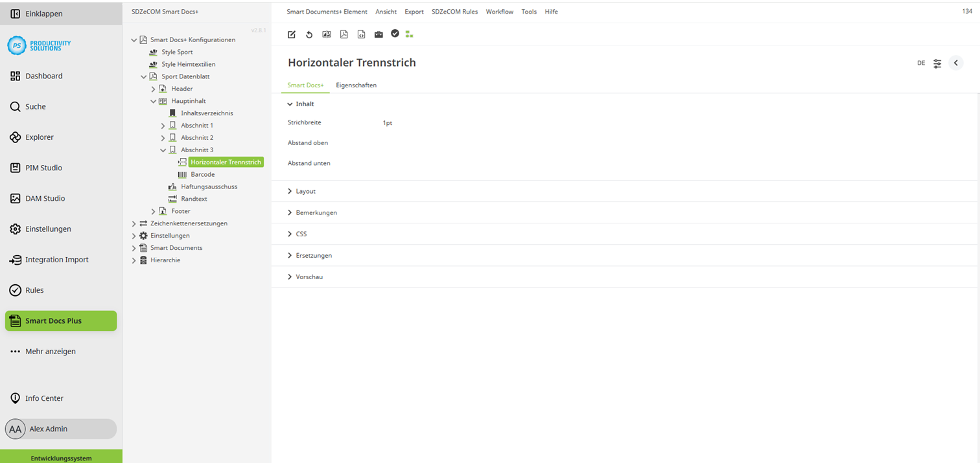Click the toolbox icon in the toolbar

pyautogui.click(x=379, y=34)
